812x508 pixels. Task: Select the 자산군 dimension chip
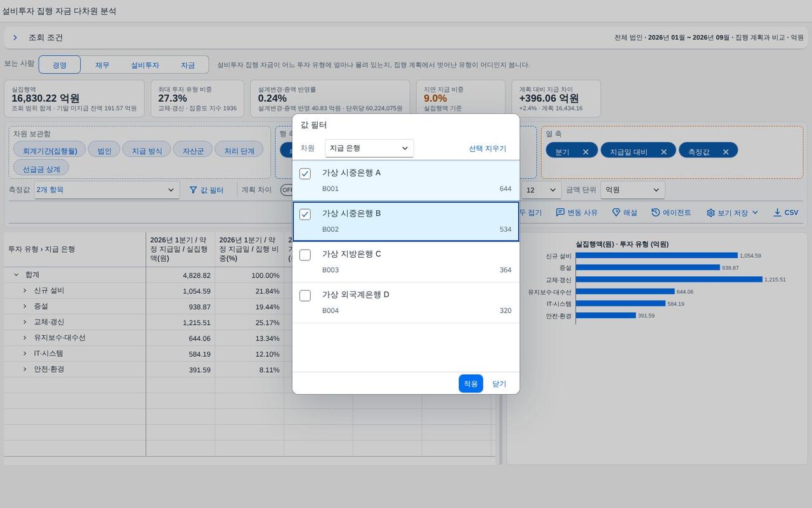(193, 150)
